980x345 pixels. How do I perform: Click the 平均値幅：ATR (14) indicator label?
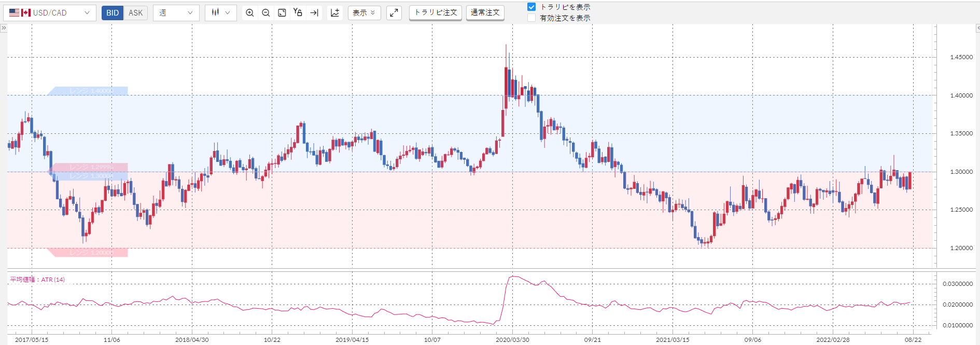tap(37, 280)
